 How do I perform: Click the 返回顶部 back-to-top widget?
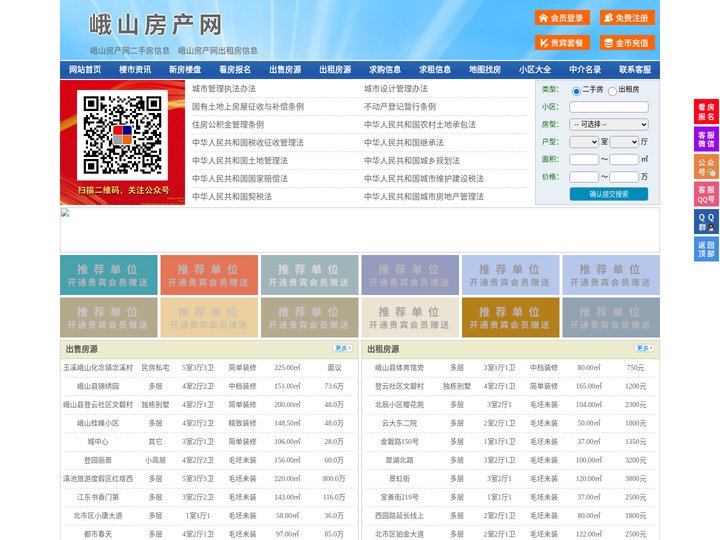pyautogui.click(x=706, y=249)
